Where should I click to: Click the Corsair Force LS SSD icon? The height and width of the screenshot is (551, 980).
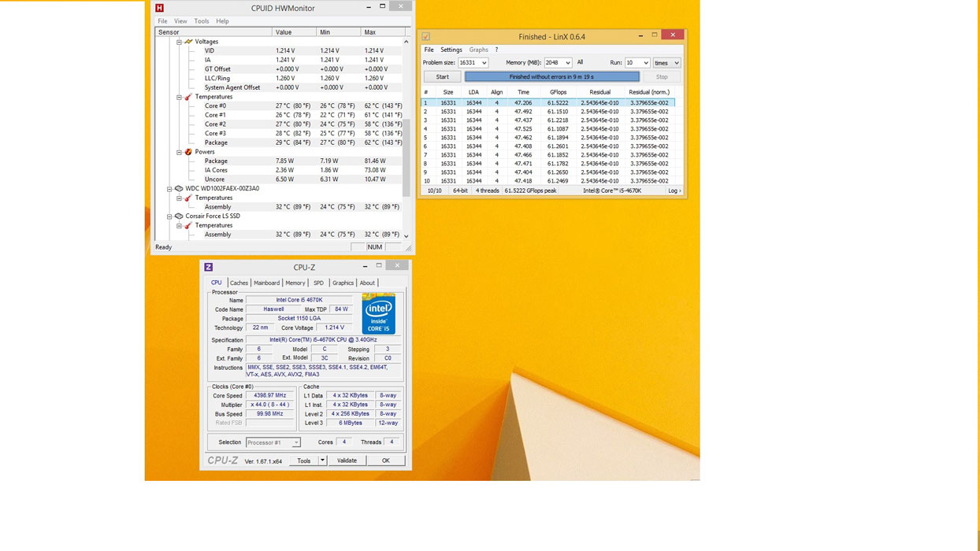[x=179, y=216]
